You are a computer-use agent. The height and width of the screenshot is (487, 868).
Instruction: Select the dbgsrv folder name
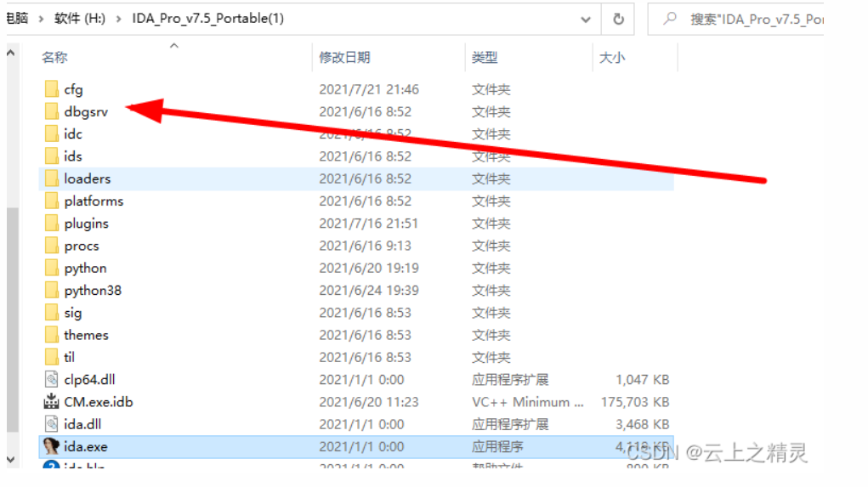[x=86, y=112]
